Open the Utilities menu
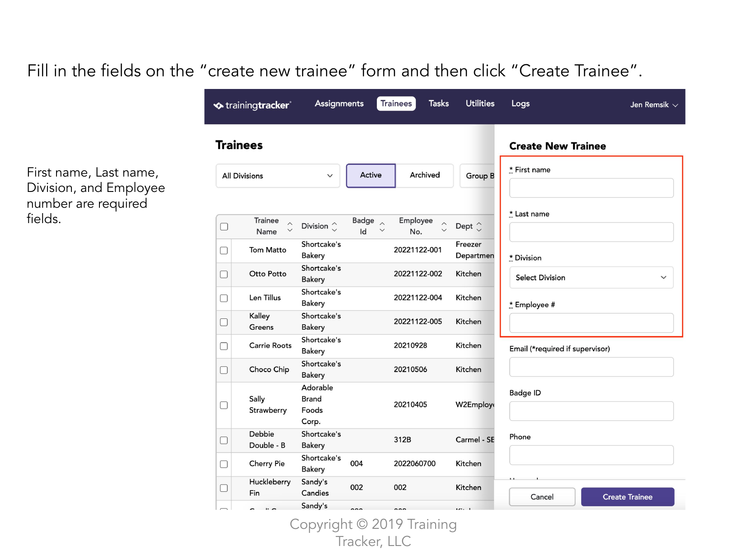Viewport: 747px width, 560px height. click(480, 103)
